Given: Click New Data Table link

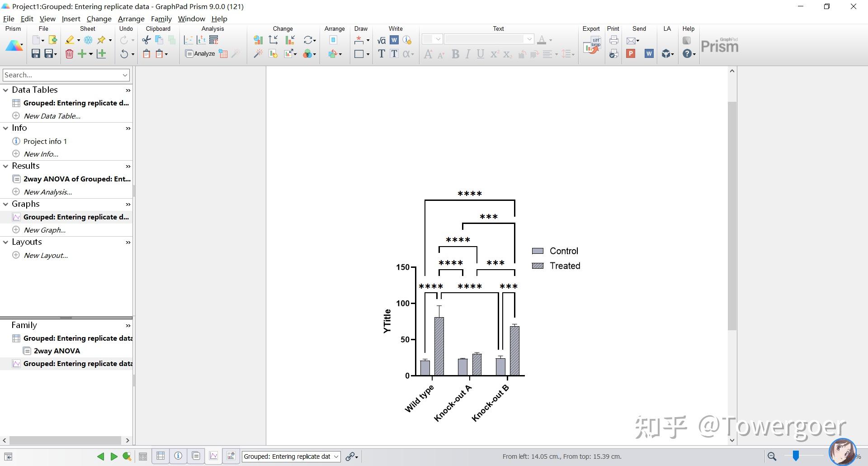Looking at the screenshot, I should (x=52, y=116).
